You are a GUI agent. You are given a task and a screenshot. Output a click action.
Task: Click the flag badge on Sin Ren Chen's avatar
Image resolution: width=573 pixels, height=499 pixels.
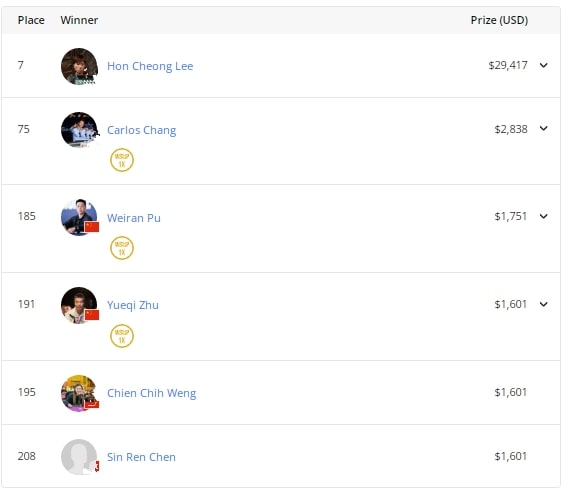coord(97,466)
